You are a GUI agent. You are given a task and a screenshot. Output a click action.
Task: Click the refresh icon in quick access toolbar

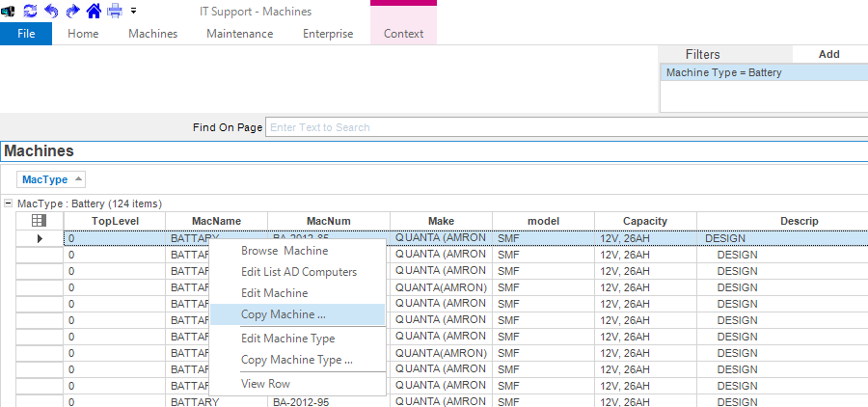click(30, 11)
